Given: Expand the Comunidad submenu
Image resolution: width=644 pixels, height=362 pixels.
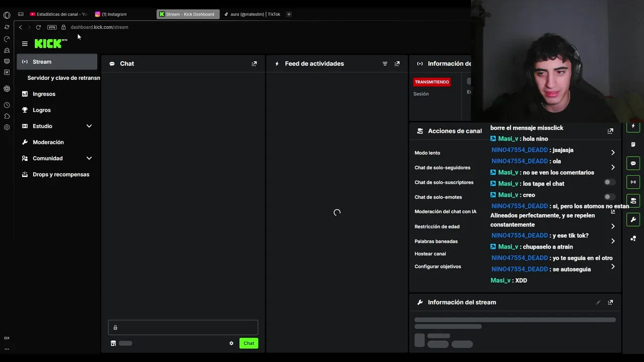Looking at the screenshot, I should [89, 158].
